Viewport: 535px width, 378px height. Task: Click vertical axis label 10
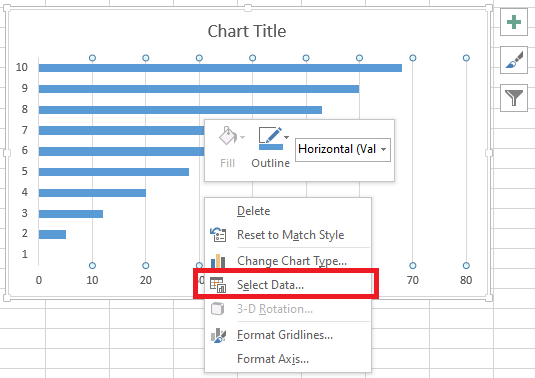[x=21, y=67]
